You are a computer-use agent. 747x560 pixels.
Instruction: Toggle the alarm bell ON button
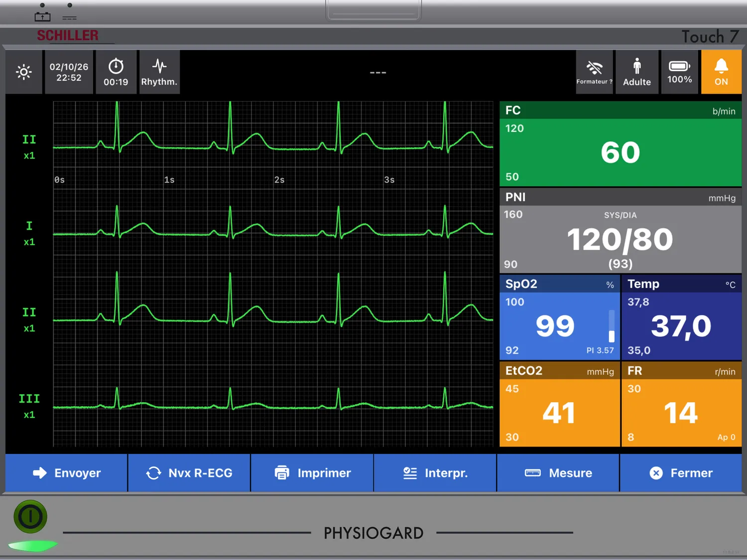point(721,72)
